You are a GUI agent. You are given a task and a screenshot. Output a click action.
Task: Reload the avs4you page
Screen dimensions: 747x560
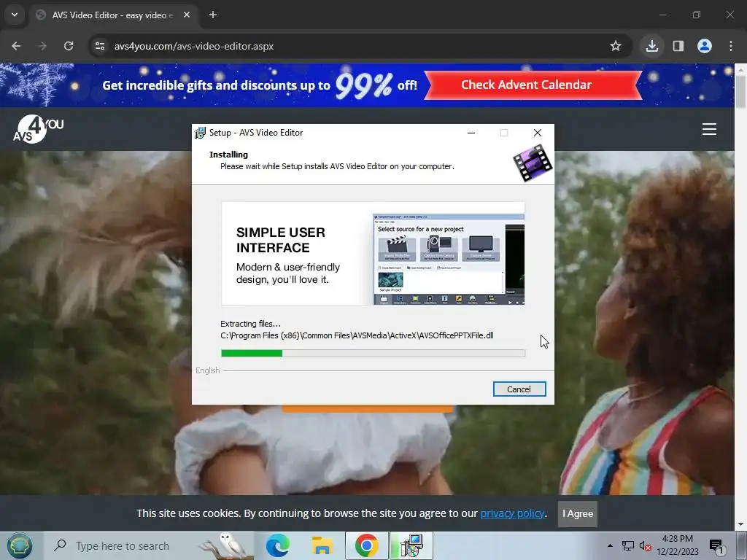coord(69,46)
